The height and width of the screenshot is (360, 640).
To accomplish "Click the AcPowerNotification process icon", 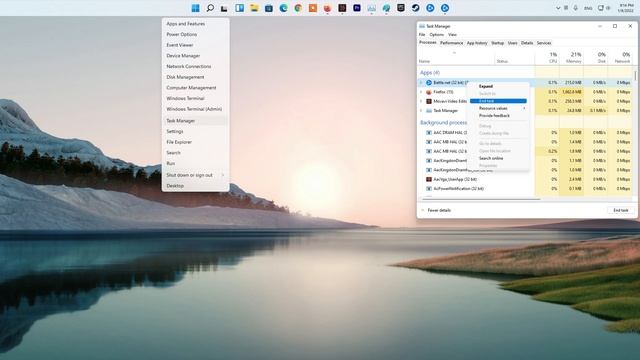I will [x=429, y=189].
